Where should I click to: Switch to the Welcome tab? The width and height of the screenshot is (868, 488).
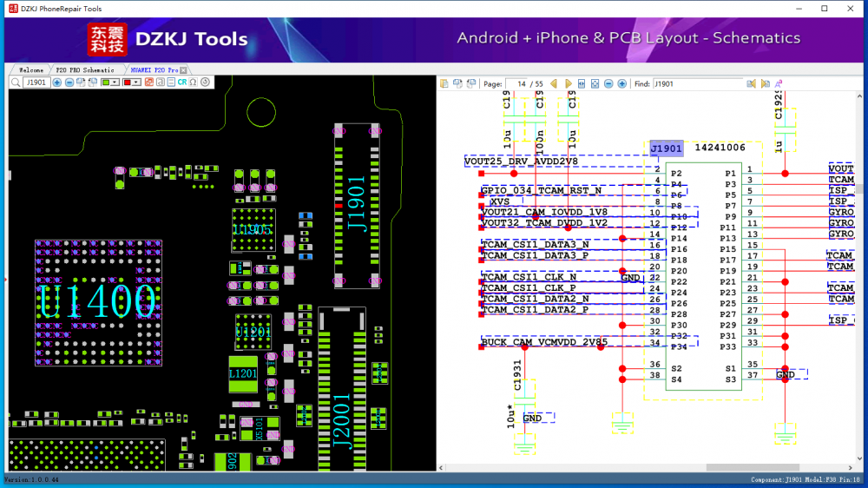point(30,69)
